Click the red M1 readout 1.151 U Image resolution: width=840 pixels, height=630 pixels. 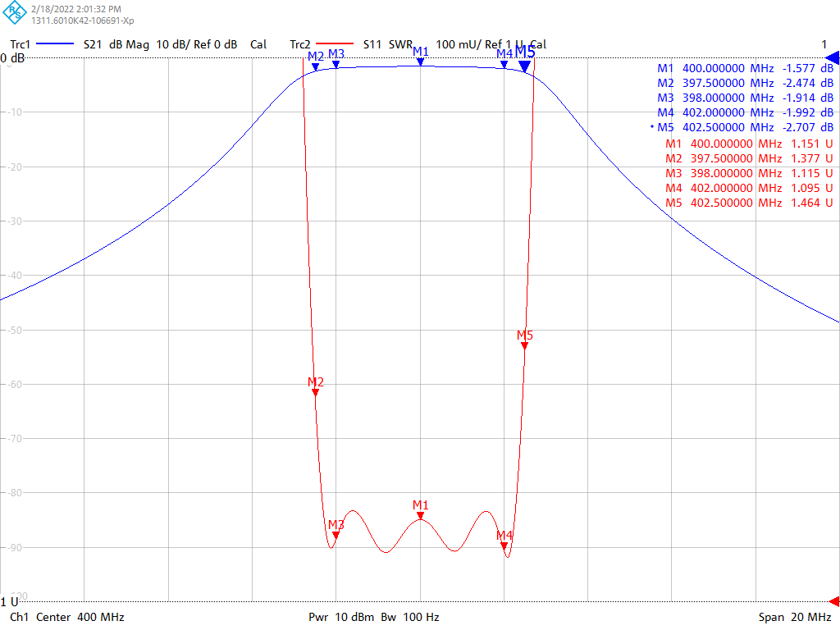749,144
